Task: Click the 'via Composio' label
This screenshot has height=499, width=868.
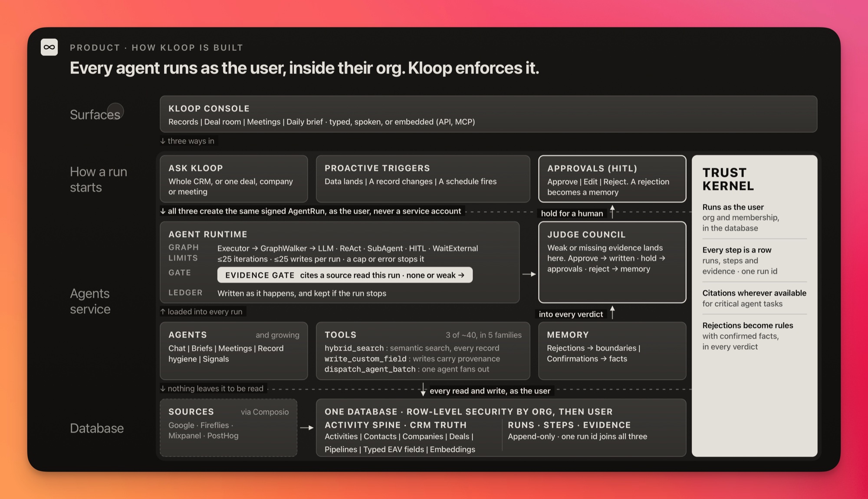Action: (265, 412)
